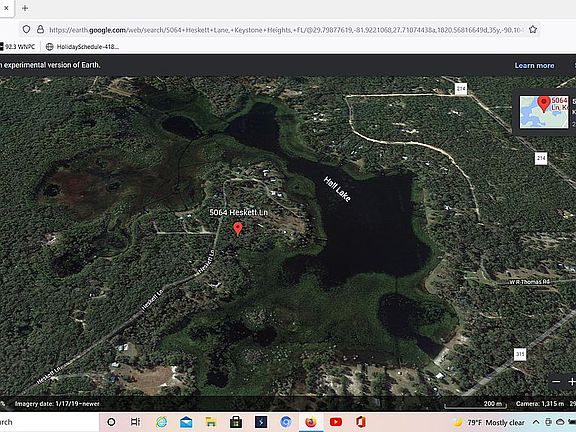
Task: Expand hidden system tray icons chevron
Action: (x=536, y=422)
